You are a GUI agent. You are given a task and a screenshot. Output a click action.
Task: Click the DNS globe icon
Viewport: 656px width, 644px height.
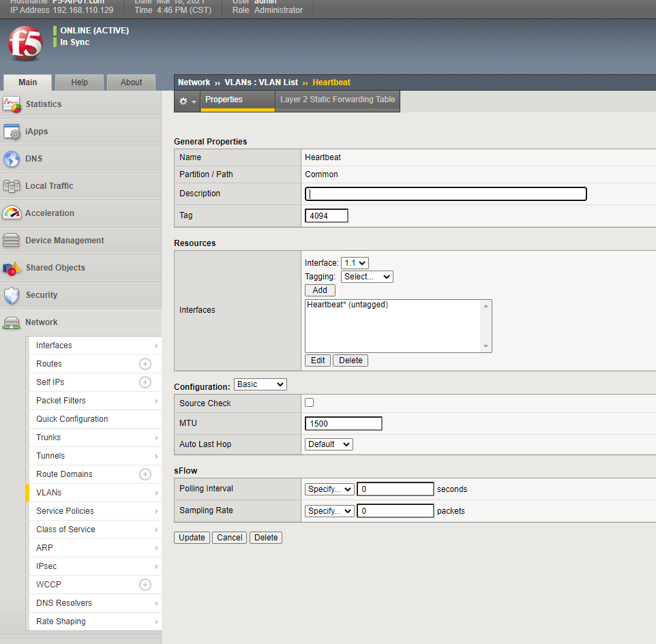tap(12, 159)
